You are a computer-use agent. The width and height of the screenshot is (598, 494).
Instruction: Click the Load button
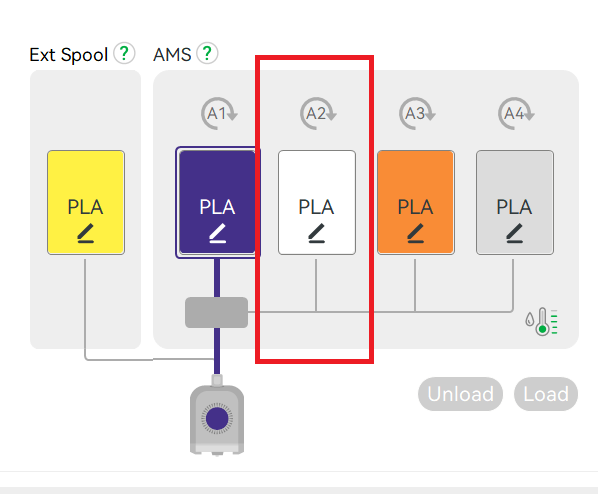pos(546,394)
